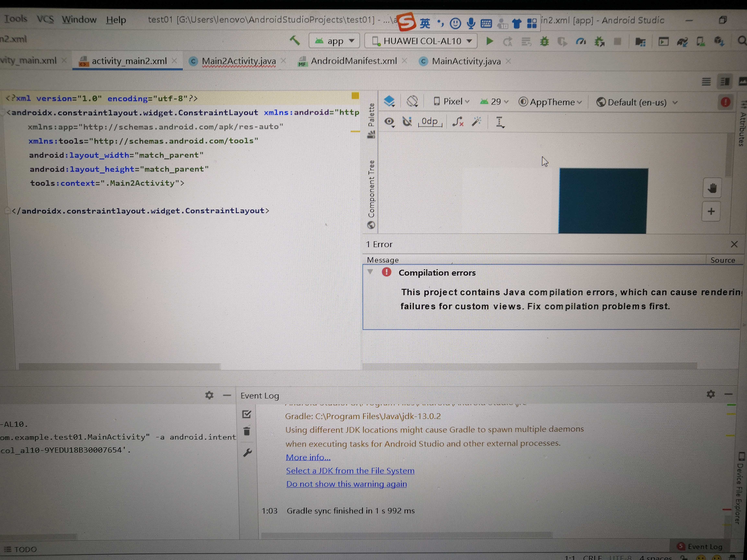
Task: Open the TODO tool window button
Action: click(20, 549)
